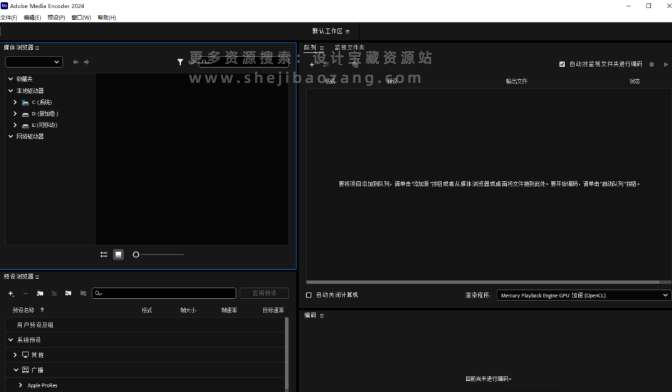
Task: Open the Media Browser panel menu icon
Action: [37, 48]
